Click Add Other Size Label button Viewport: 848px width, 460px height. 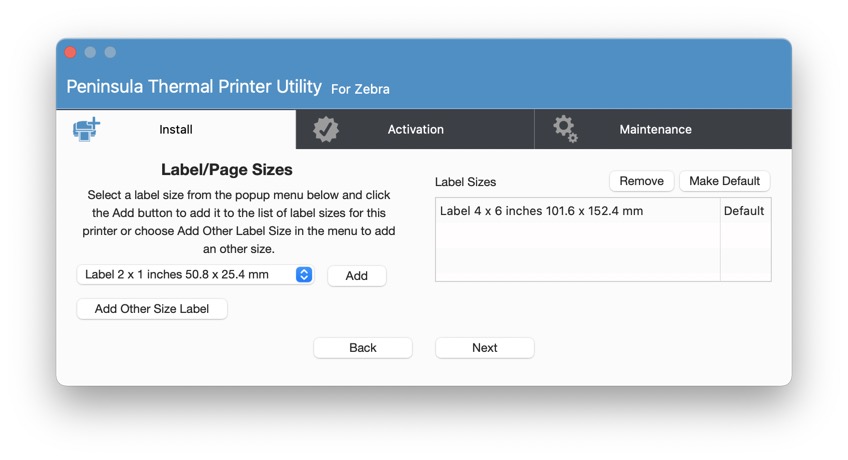click(x=152, y=309)
